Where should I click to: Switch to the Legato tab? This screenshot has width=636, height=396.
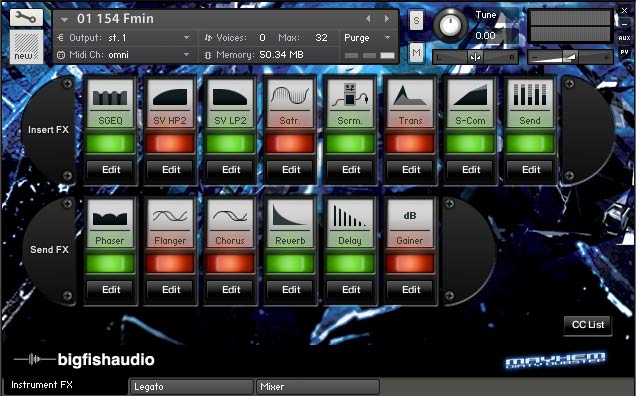191,387
